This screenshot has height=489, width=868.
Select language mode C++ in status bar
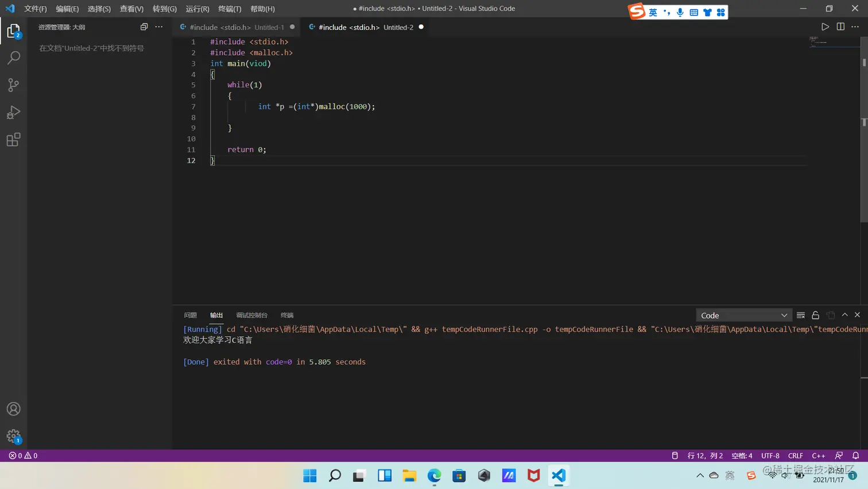[x=819, y=456]
